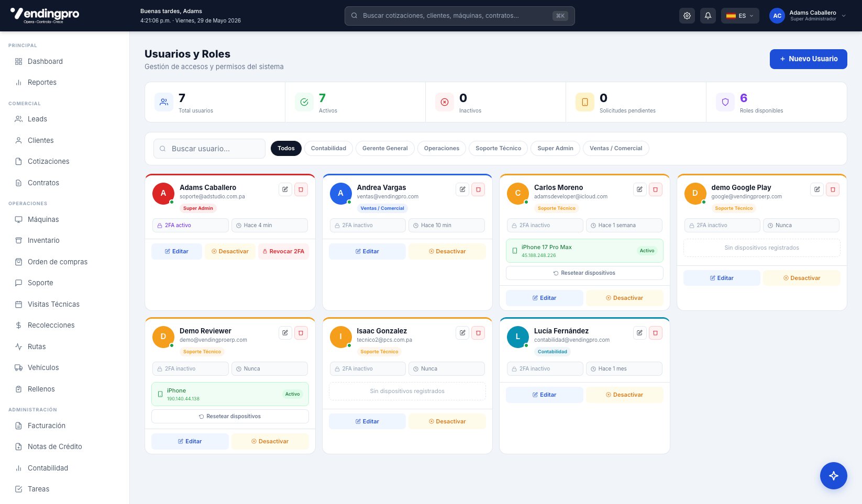
Task: Click delete trash icon on Andrea Vargas card
Action: pos(478,189)
